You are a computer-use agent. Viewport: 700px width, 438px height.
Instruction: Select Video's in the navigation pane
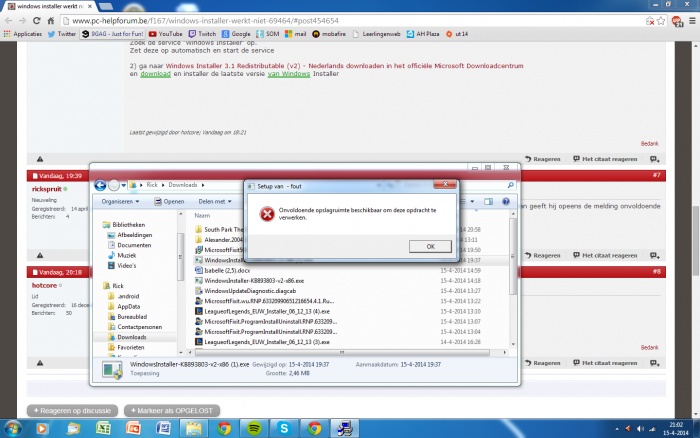click(x=122, y=266)
